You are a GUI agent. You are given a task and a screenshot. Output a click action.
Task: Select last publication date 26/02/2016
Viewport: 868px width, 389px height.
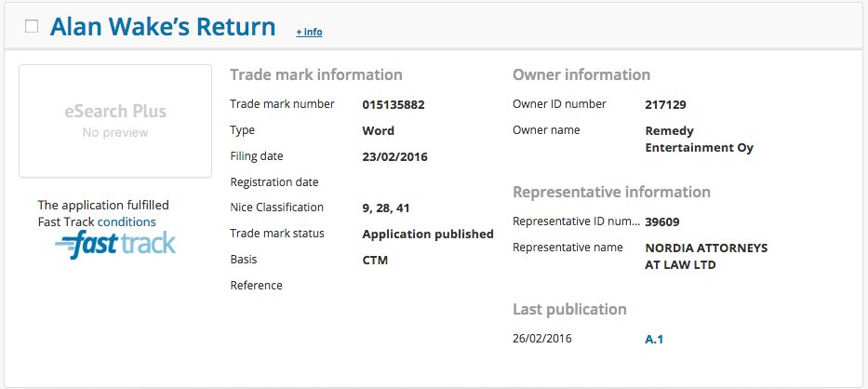[542, 338]
